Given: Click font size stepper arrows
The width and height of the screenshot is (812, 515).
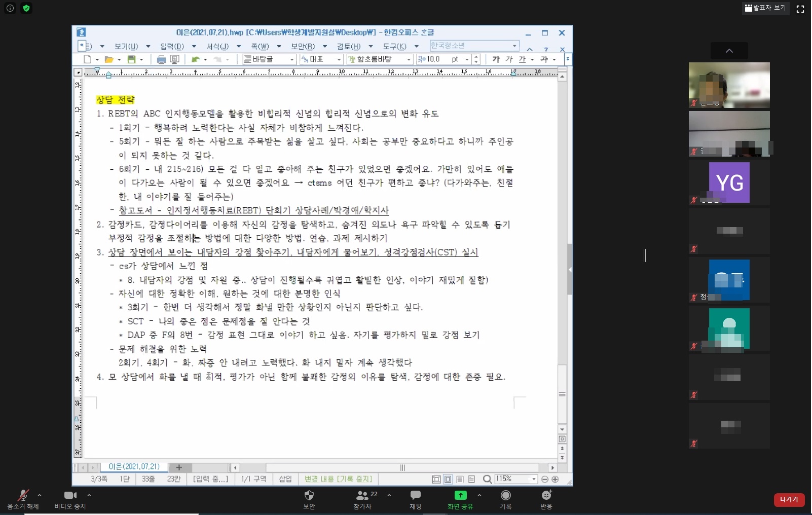Looking at the screenshot, I should coord(476,59).
